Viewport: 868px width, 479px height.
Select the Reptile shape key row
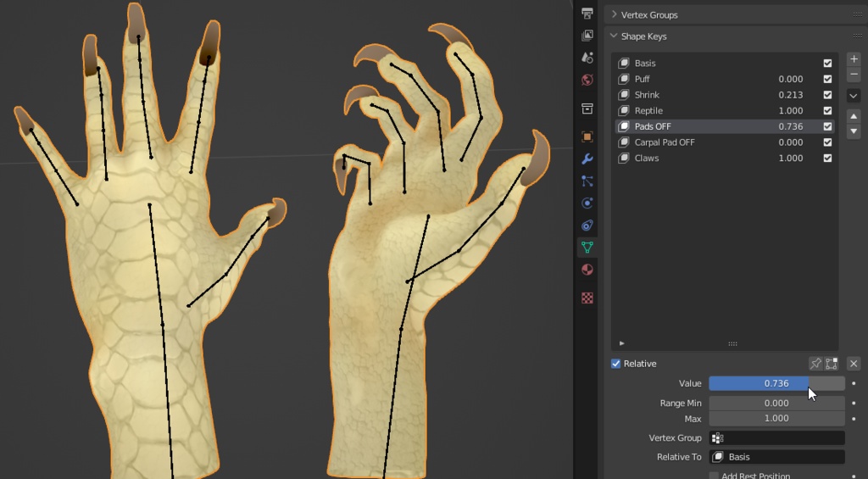726,111
